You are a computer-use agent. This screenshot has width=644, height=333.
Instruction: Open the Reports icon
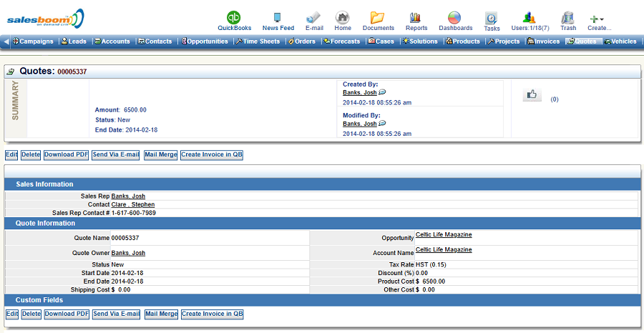(416, 18)
